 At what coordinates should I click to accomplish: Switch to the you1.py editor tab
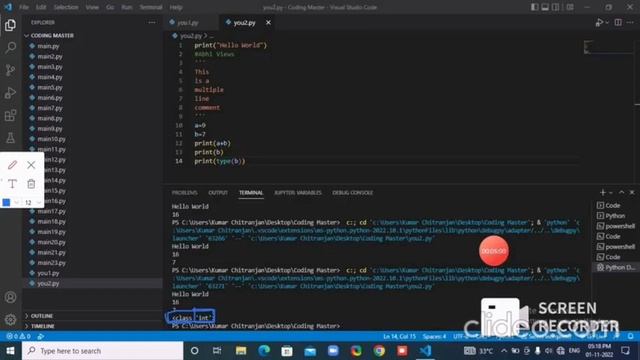188,23
